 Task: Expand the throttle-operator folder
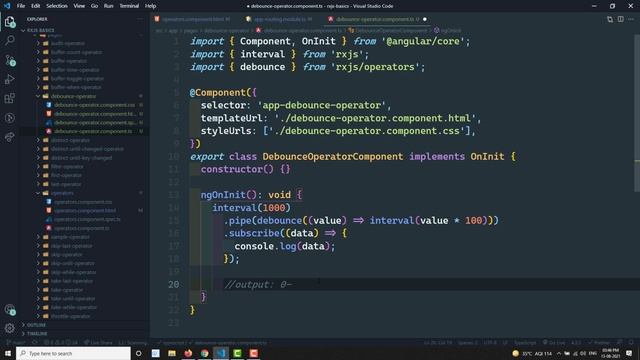(70, 316)
